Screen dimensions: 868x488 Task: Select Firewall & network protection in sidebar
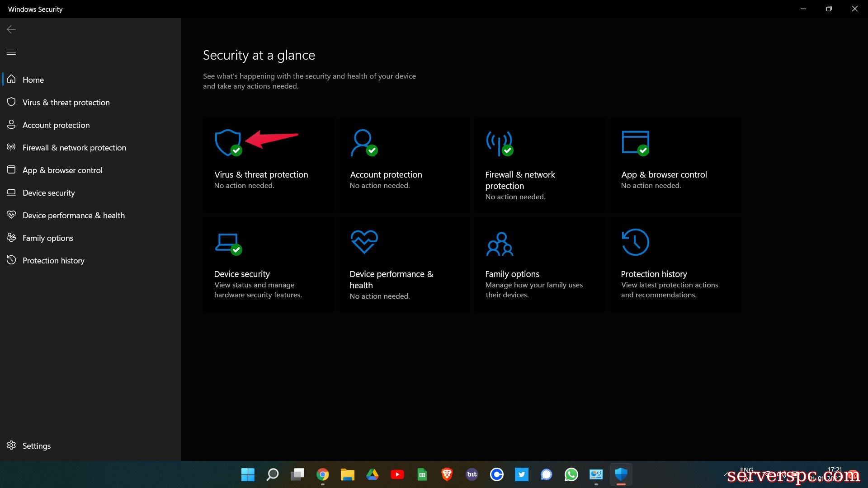(74, 147)
